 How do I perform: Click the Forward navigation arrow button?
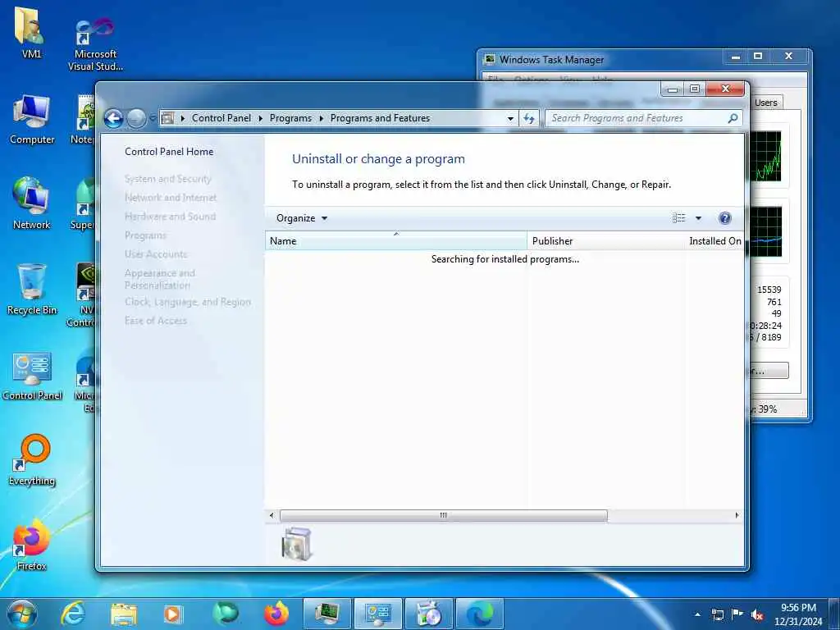(136, 118)
